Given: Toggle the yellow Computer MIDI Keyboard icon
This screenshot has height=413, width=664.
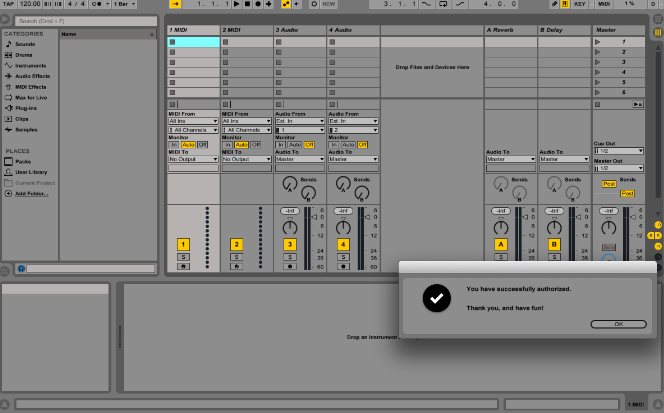Looking at the screenshot, I should pyautogui.click(x=564, y=4).
